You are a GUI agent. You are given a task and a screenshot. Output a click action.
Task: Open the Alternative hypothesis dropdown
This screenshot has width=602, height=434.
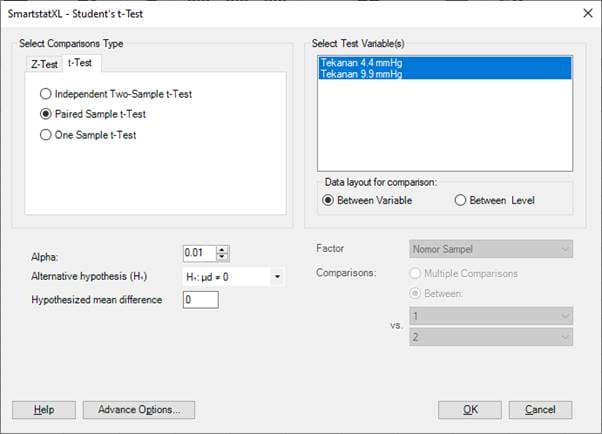click(276, 277)
